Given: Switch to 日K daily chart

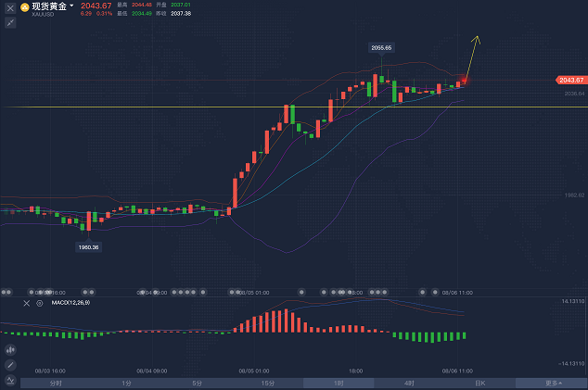Looking at the screenshot, I should tap(479, 383).
